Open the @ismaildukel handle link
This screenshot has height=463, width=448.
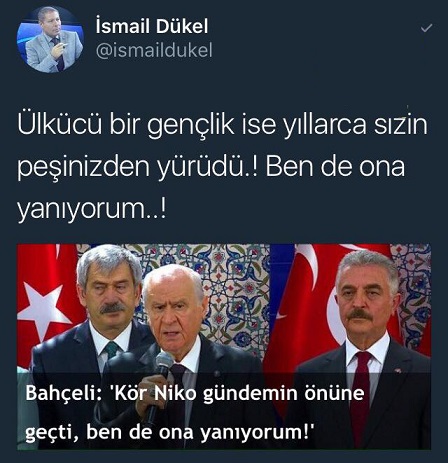pyautogui.click(x=154, y=50)
